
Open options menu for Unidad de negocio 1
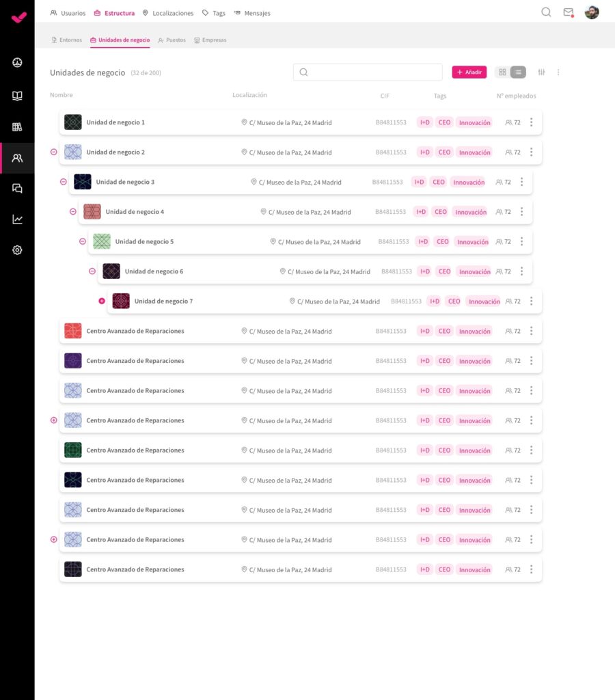[x=531, y=122]
